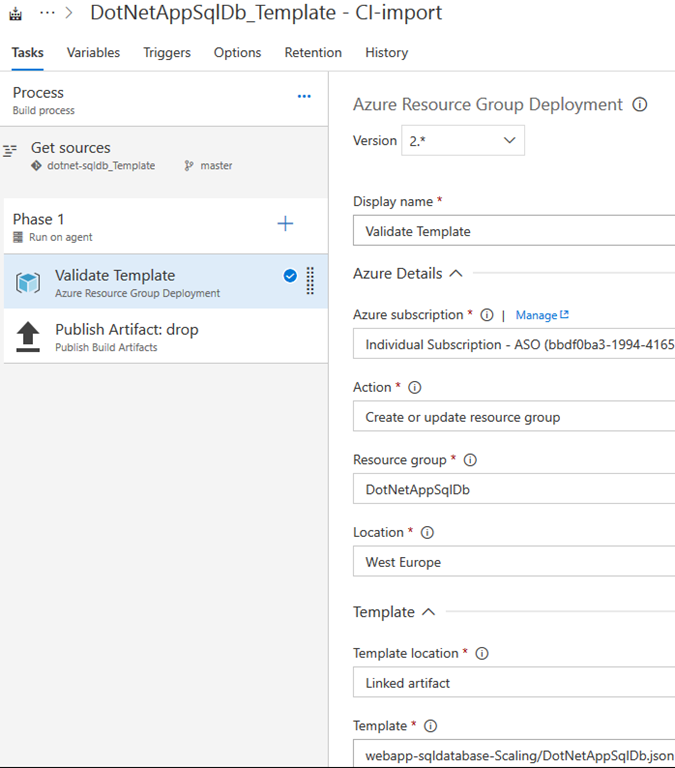Open the Process ellipsis menu
Screen dimensions: 675x768
[304, 97]
